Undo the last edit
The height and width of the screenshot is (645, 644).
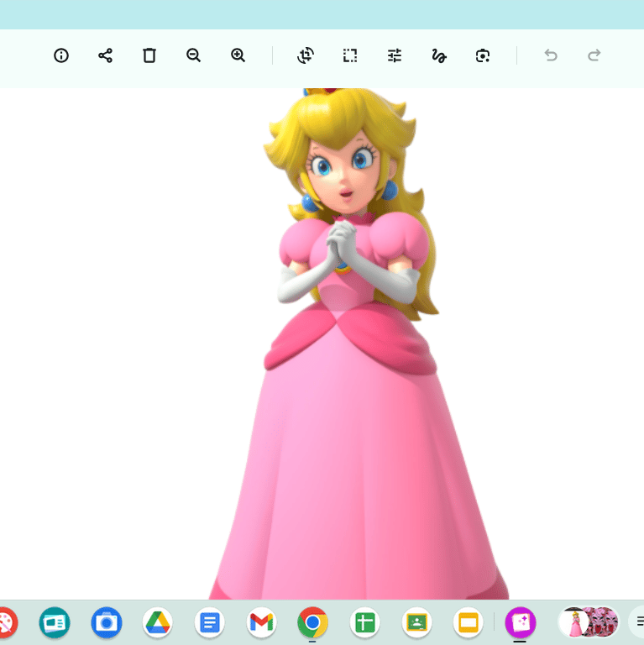(551, 55)
